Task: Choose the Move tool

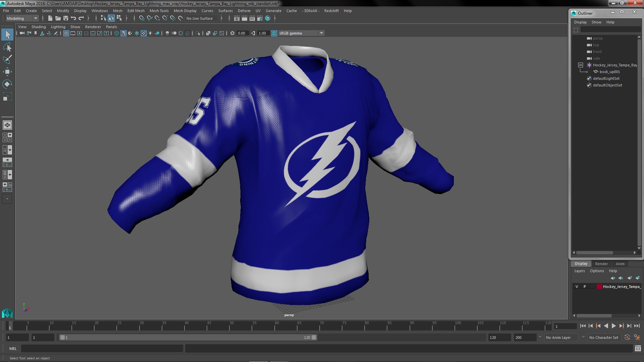Action: point(7,72)
